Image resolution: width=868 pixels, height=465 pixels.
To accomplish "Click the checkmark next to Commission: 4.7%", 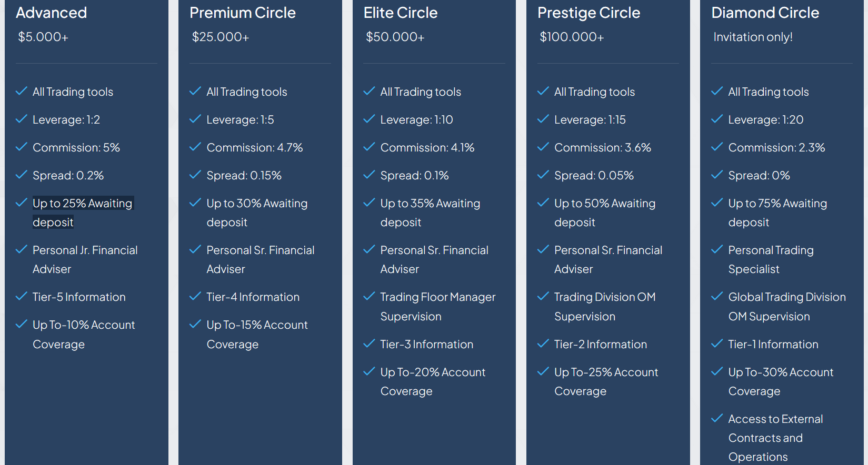I will (x=195, y=147).
